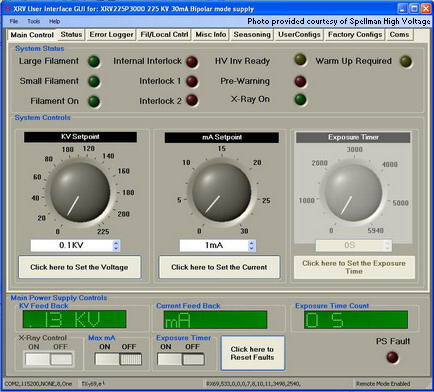Click the HV Inv Ready indicator

[x=300, y=60]
